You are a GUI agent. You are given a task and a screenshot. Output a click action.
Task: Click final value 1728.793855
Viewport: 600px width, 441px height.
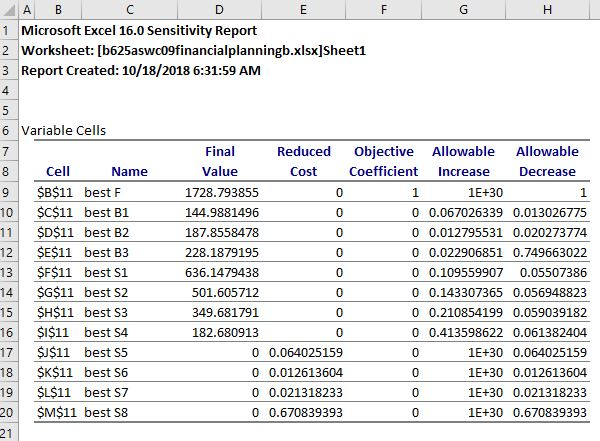[x=222, y=192]
